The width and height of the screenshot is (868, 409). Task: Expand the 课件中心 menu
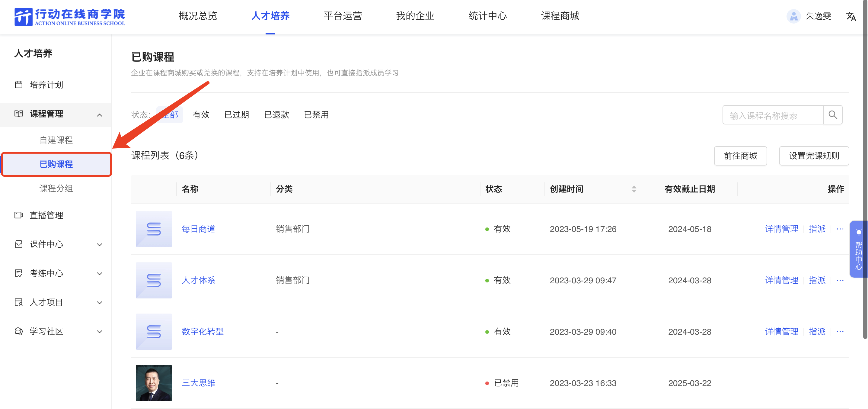[99, 244]
